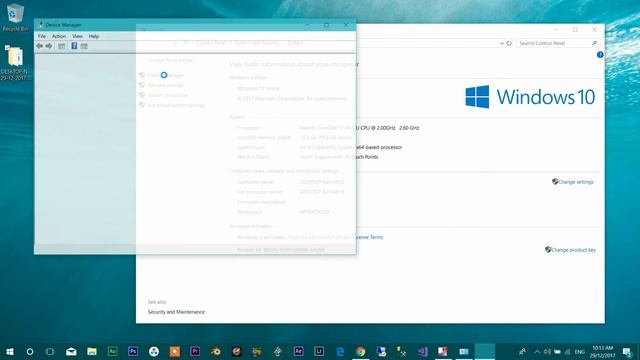640x360 pixels.
Task: Open Task View on the taskbar
Action: (x=50, y=351)
